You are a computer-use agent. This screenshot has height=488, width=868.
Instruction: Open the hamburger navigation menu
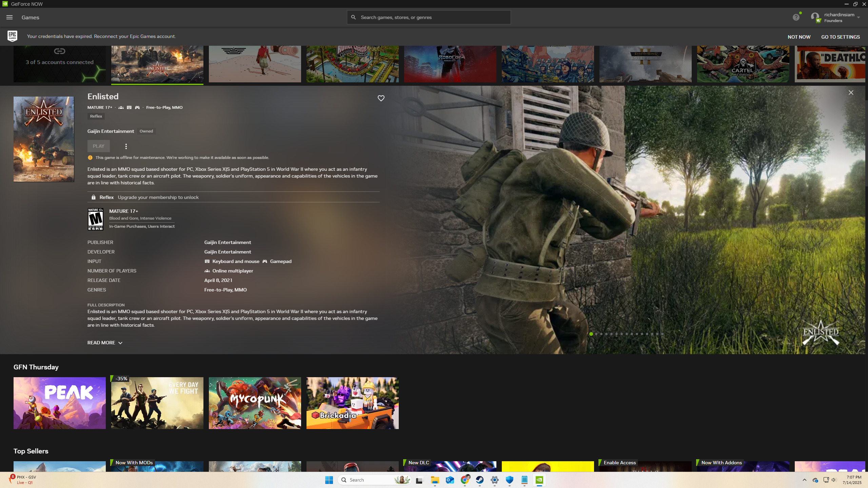[9, 17]
